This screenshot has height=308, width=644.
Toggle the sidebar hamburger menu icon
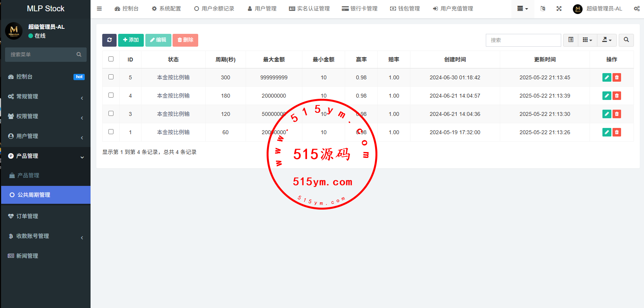click(x=99, y=9)
